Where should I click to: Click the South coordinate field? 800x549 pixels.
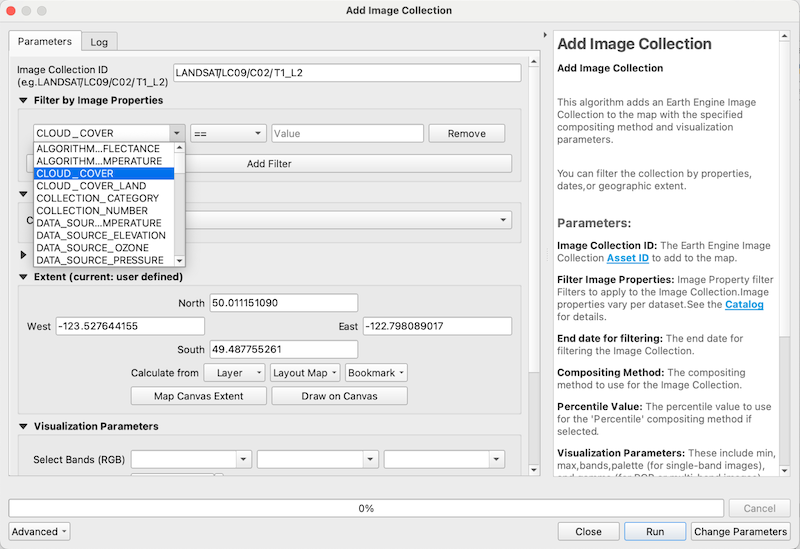point(284,350)
